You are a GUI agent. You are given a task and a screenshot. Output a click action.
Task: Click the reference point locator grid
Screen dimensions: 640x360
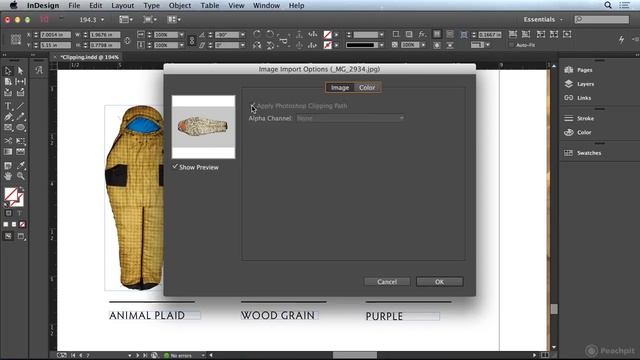click(x=16, y=40)
